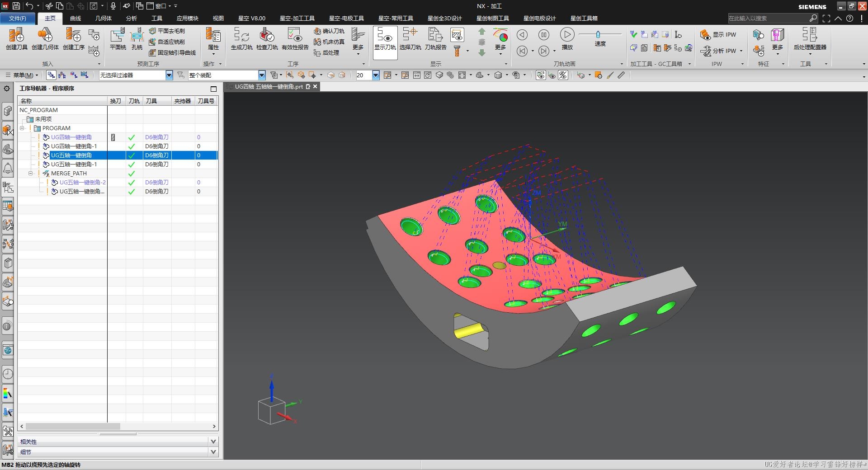Viewport: 868px width, 470px height.
Task: Close the UG四轴 五轴轴一键倒角.prt tab
Action: coord(316,86)
